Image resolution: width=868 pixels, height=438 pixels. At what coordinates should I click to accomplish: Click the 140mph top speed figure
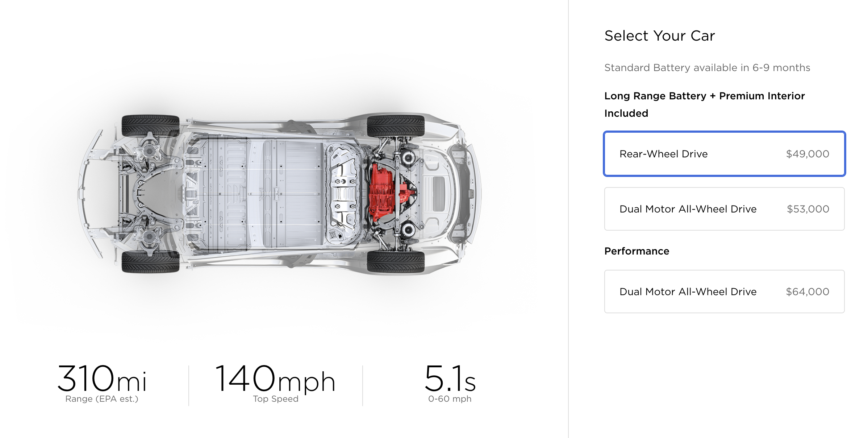point(275,379)
